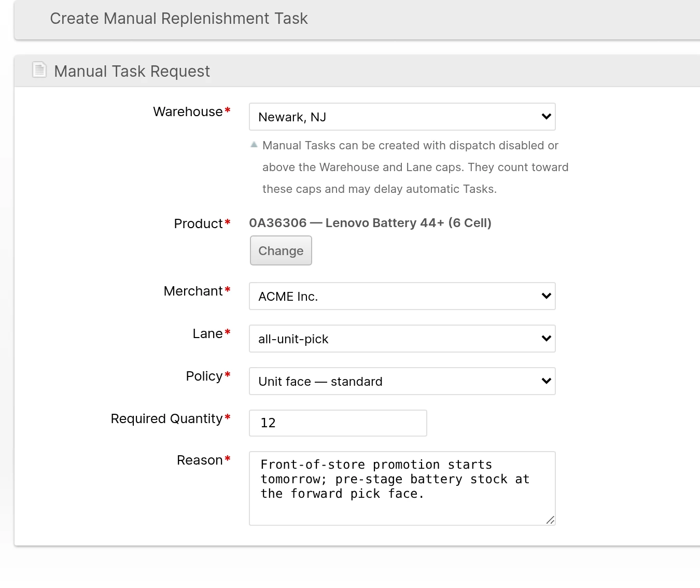The image size is (700, 588).
Task: Click the warning triangle icon beside the Manual Tasks note
Action: [x=254, y=145]
